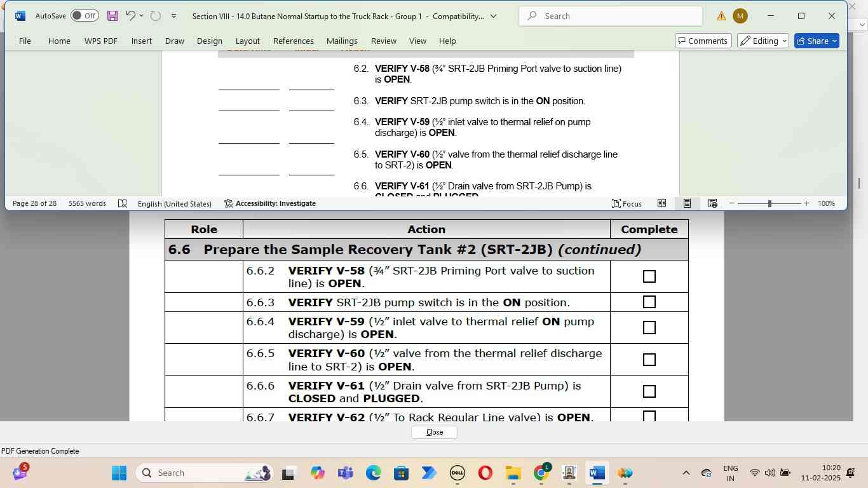Open the References tab
This screenshot has width=868, height=488.
(294, 41)
